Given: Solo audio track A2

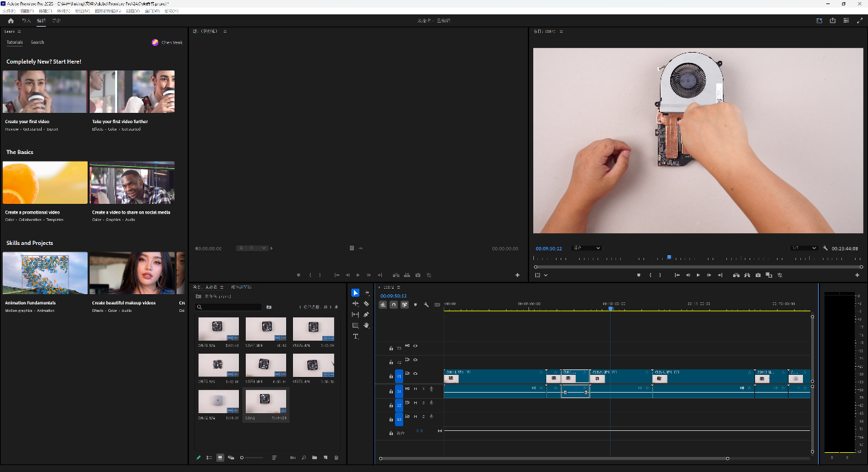Looking at the screenshot, I should [x=423, y=403].
